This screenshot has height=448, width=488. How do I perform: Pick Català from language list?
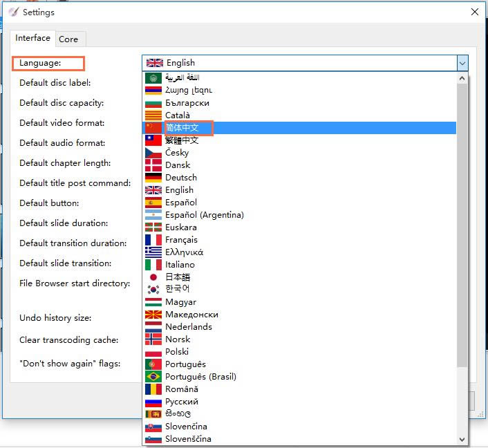click(299, 115)
